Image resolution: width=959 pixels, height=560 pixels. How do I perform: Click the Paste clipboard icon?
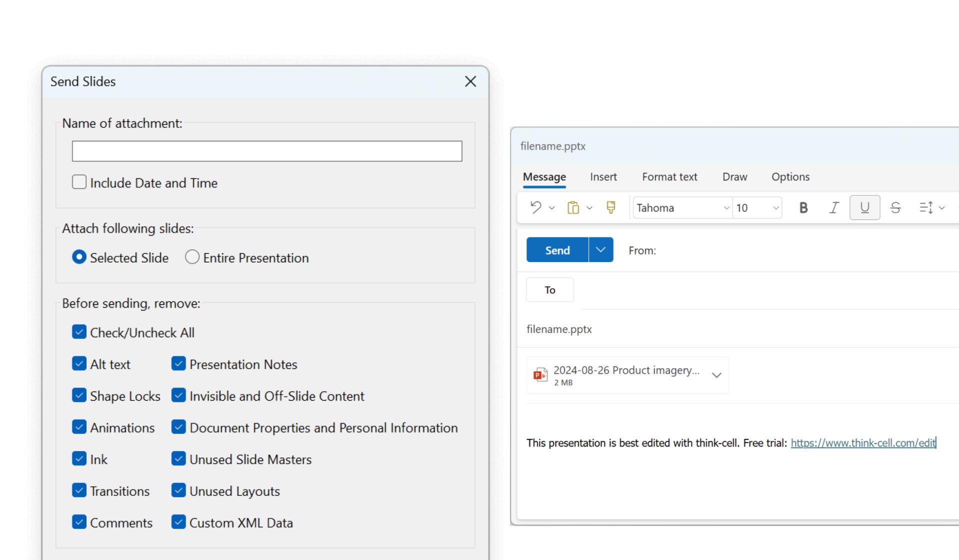(x=573, y=207)
